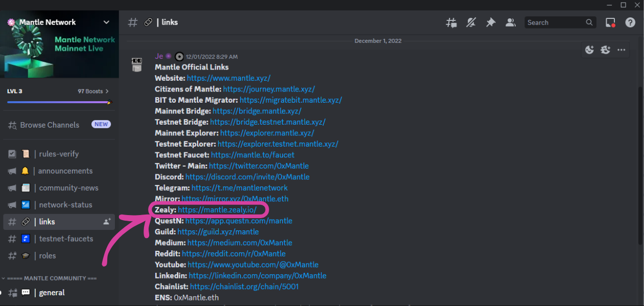Open the testnet-faucets channel
644x306 pixels.
(59, 239)
